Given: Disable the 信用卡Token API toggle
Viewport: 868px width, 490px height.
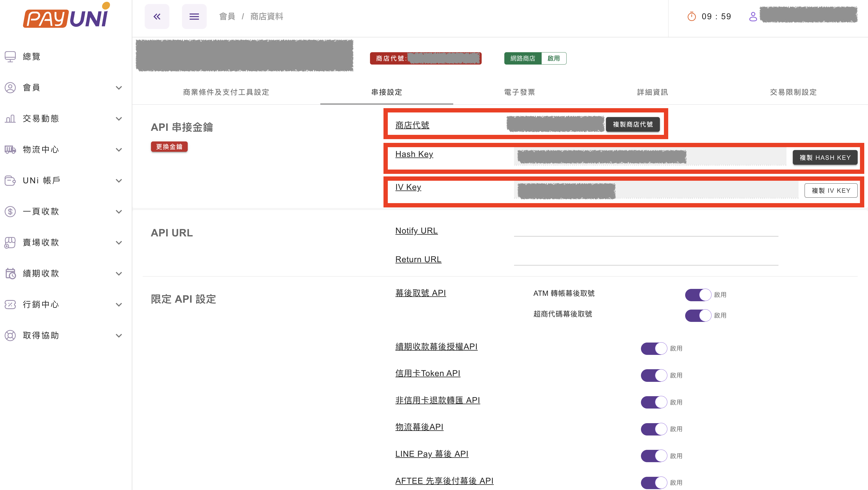Looking at the screenshot, I should click(654, 375).
